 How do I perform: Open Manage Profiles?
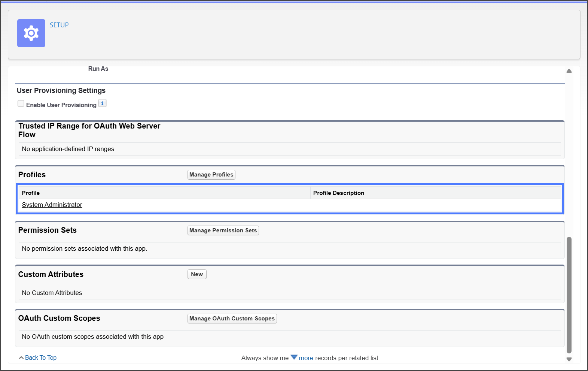tap(211, 175)
